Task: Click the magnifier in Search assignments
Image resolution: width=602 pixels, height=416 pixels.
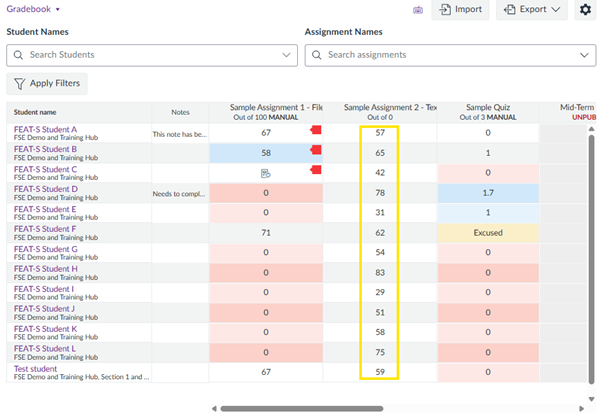Action: click(x=317, y=55)
